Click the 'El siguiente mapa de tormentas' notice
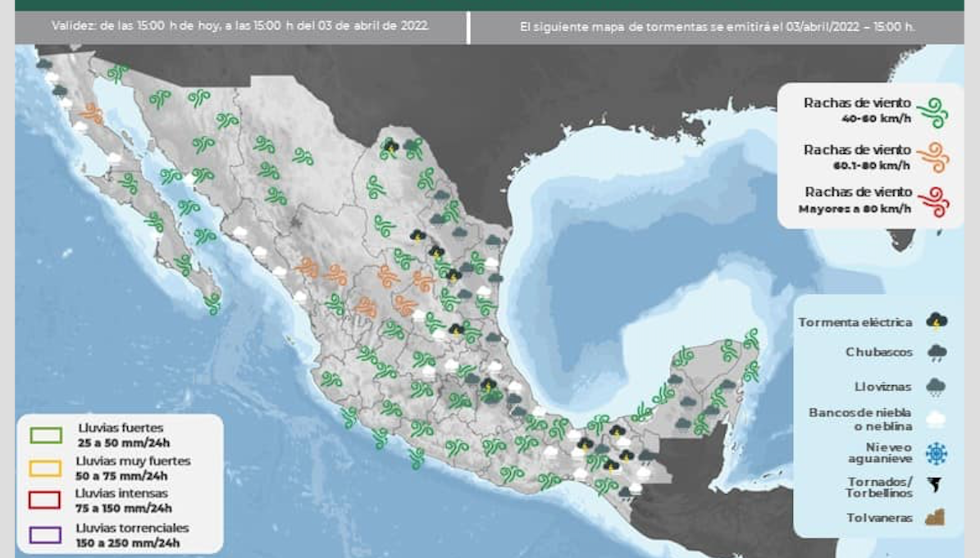Viewport: 980px width, 558px height. point(718,26)
